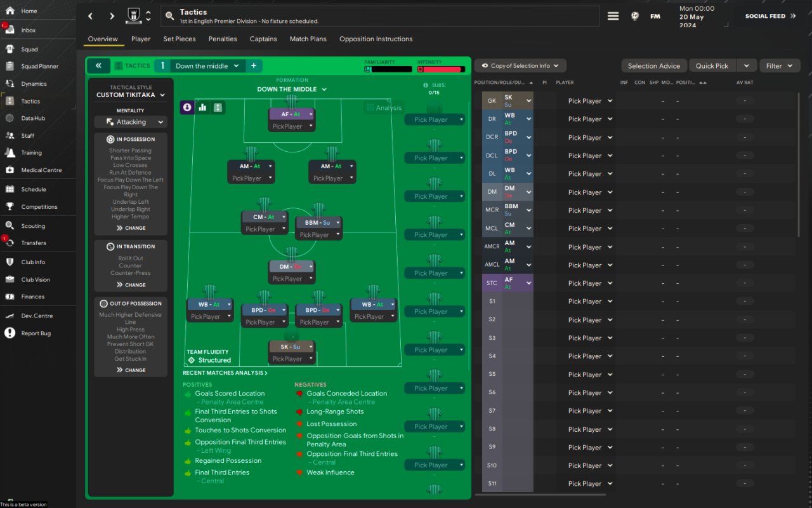Screen dimensions: 812x508
Task: Open the Attacking mentality dropdown
Action: tap(131, 122)
